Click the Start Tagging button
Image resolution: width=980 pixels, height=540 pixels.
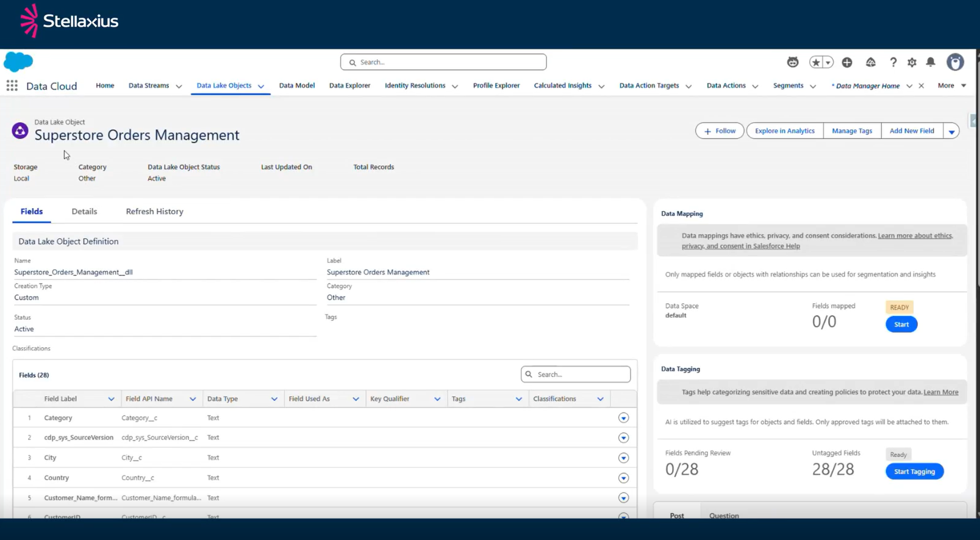click(914, 472)
